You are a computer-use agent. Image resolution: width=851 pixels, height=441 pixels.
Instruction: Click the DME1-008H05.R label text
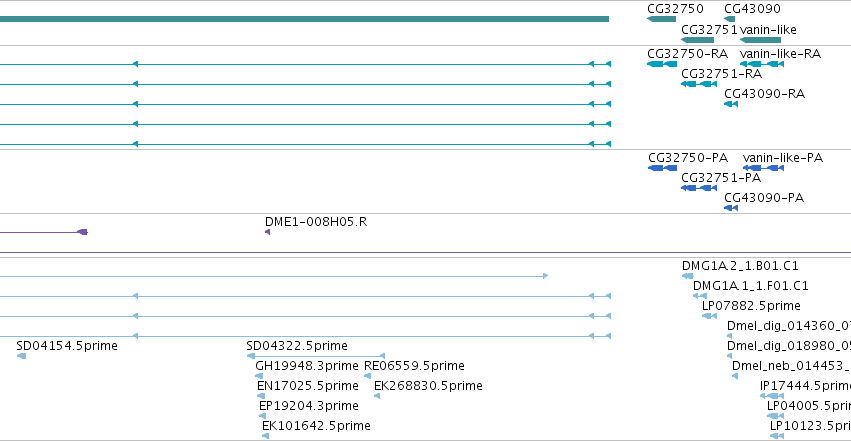316,222
